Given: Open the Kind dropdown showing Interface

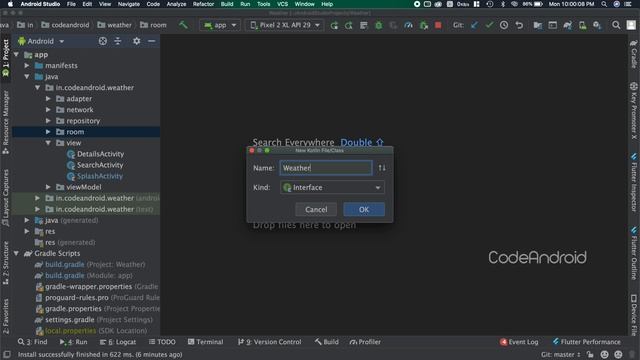Looking at the screenshot, I should point(332,187).
